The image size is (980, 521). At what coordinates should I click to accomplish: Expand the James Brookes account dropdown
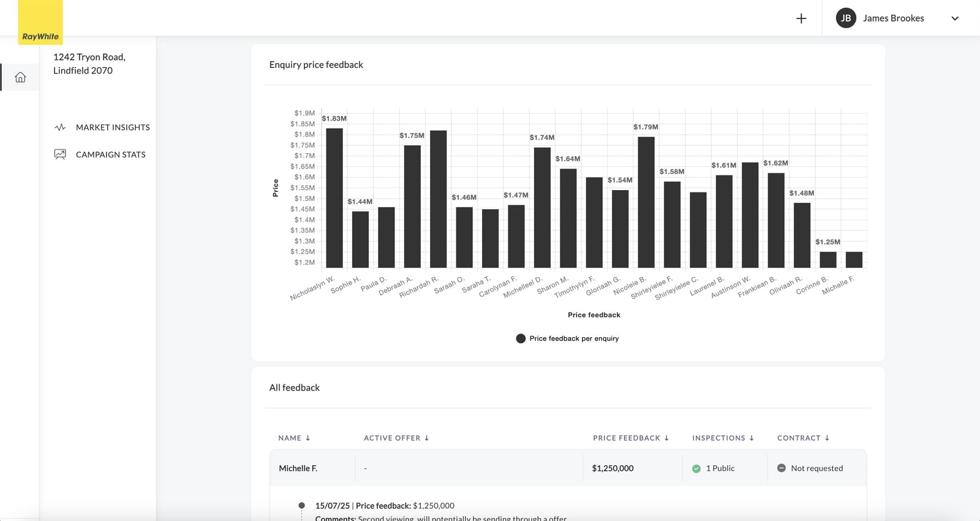(954, 18)
